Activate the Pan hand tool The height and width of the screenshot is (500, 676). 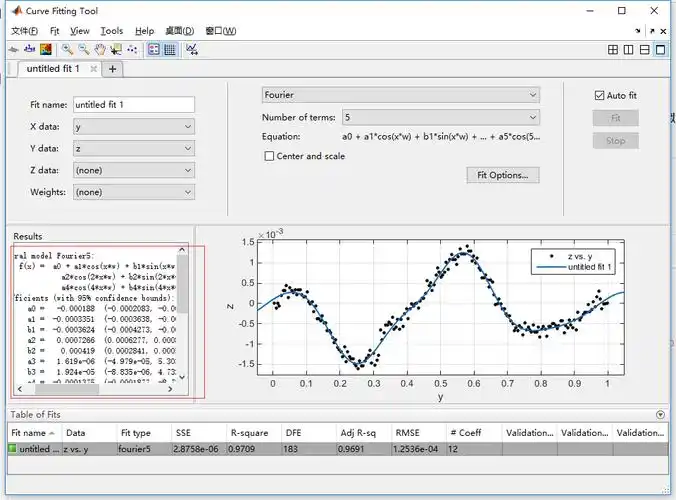point(100,48)
